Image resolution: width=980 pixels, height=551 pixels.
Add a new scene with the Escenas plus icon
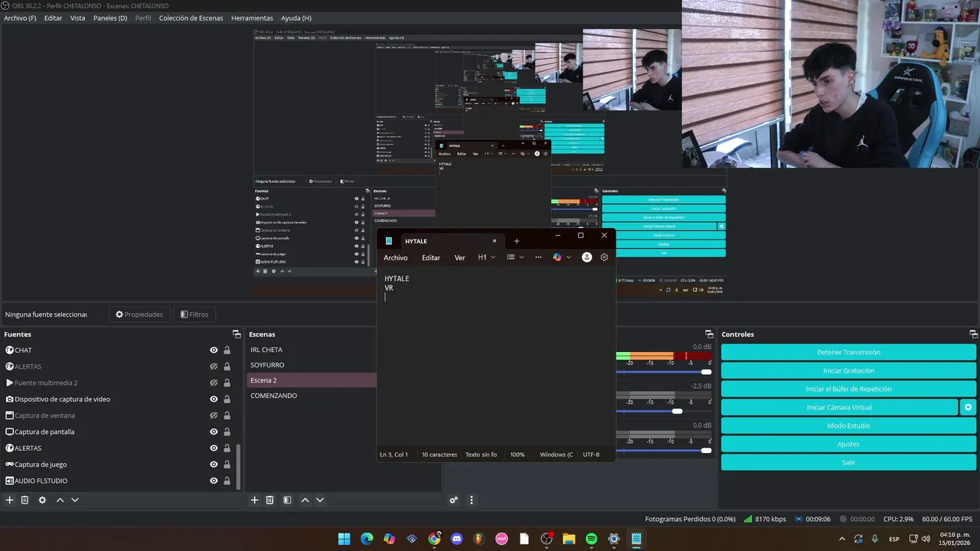point(255,500)
